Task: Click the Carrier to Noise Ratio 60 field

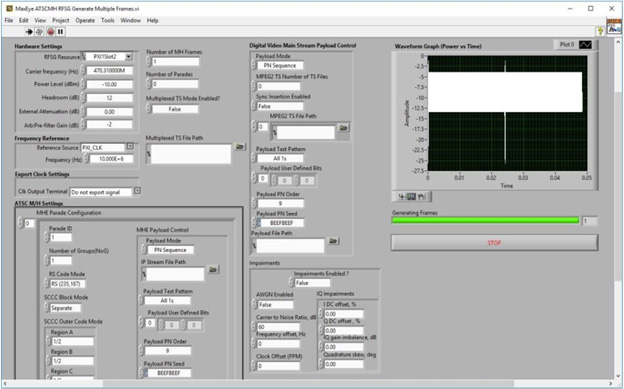Action: [278, 326]
